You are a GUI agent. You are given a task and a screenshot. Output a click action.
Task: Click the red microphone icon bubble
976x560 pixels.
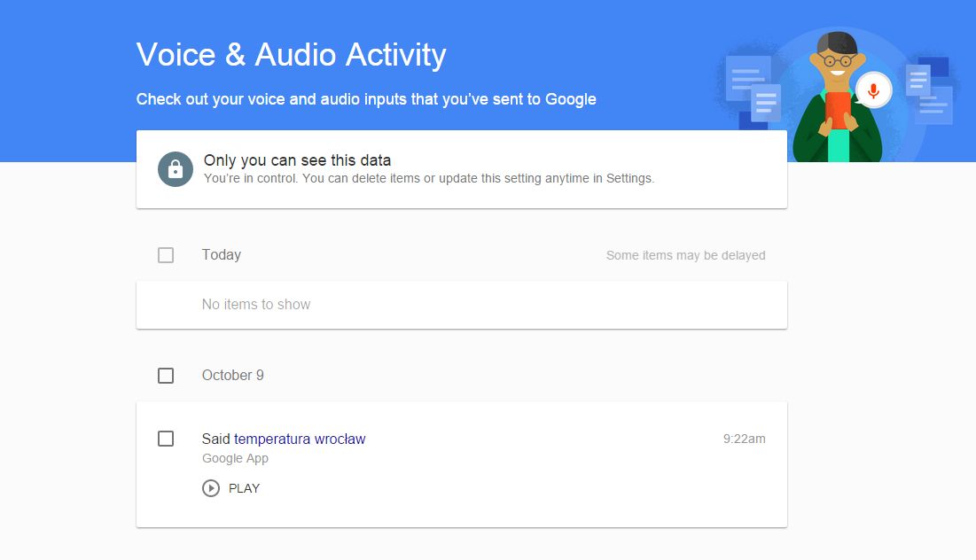tap(873, 90)
